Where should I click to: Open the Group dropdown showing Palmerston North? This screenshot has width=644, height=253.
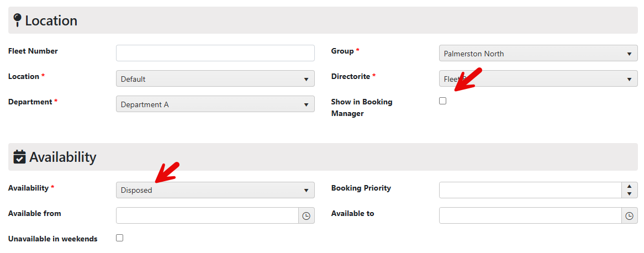(x=538, y=54)
